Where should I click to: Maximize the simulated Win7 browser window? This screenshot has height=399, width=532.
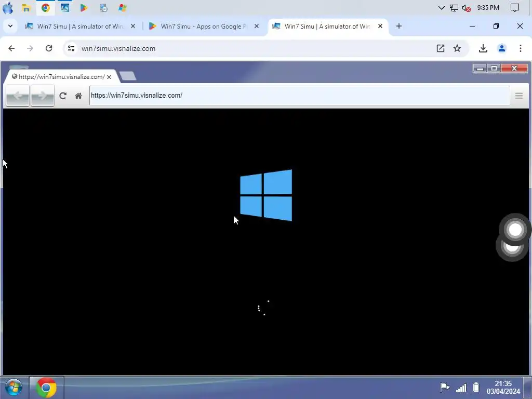(x=495, y=69)
